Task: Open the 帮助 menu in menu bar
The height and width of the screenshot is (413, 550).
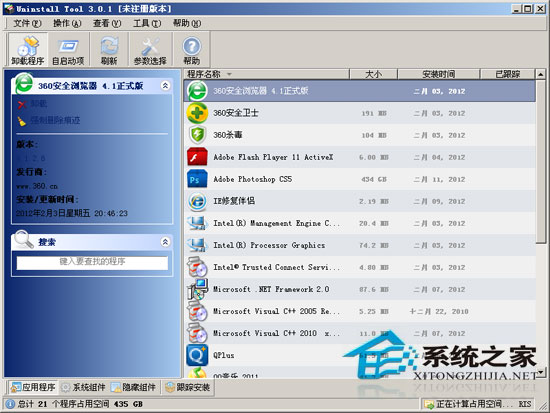Action: (187, 23)
